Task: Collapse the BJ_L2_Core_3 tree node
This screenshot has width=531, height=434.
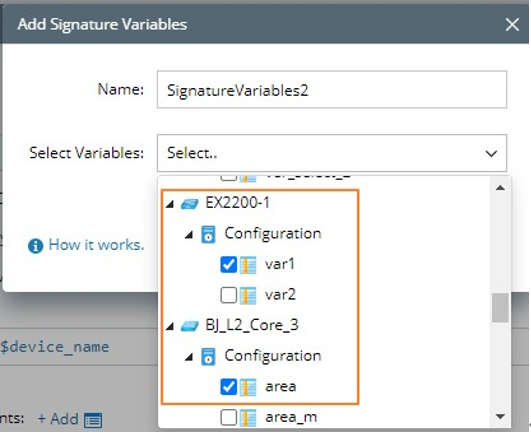Action: coord(170,326)
